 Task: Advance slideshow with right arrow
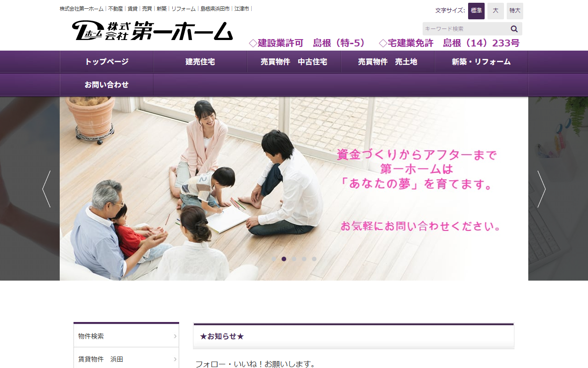[x=542, y=189]
